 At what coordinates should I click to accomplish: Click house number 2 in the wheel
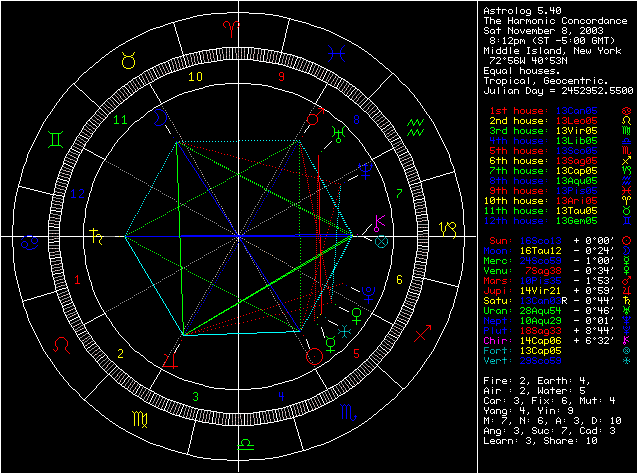click(x=120, y=354)
